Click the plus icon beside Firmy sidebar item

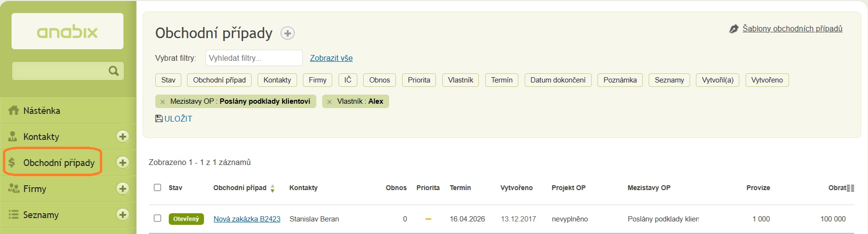point(122,189)
